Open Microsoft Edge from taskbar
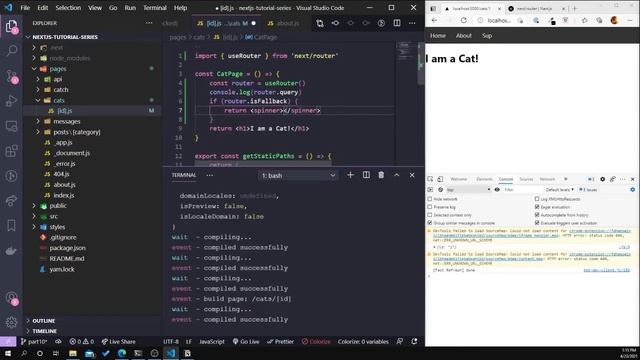Screen dimensions: 640x360 tap(122, 353)
